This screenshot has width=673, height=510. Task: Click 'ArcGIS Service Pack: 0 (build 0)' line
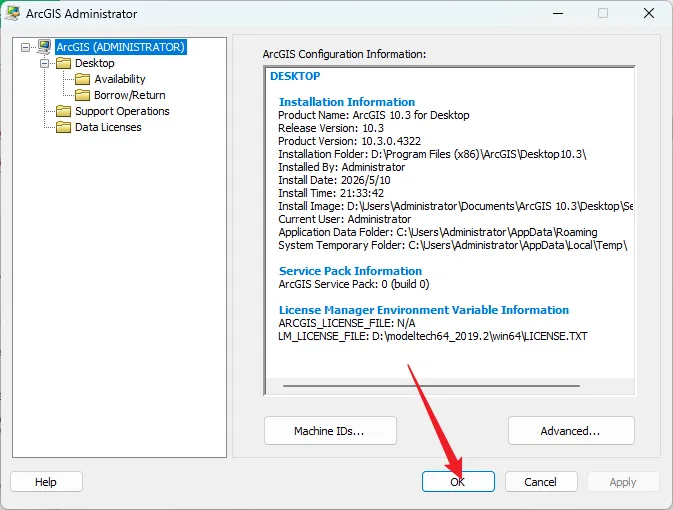[354, 284]
